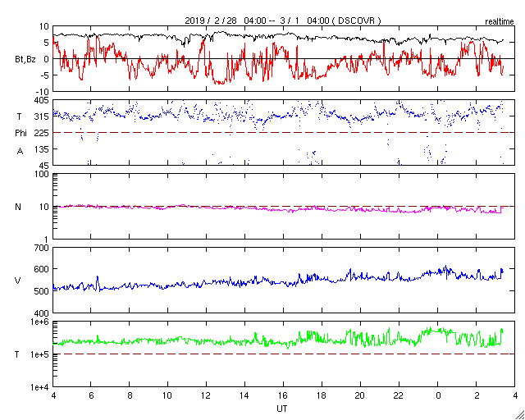Click the date range title mentioning DSCOVR

(x=283, y=21)
